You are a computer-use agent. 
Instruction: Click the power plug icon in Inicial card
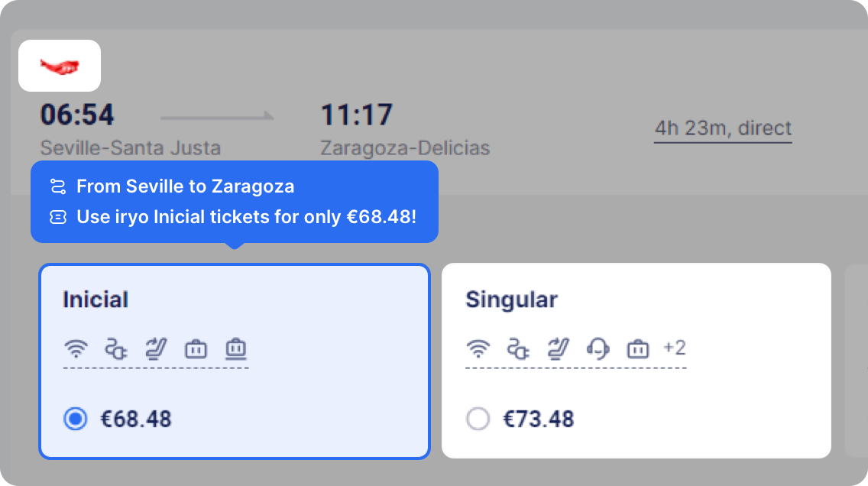[x=115, y=349]
